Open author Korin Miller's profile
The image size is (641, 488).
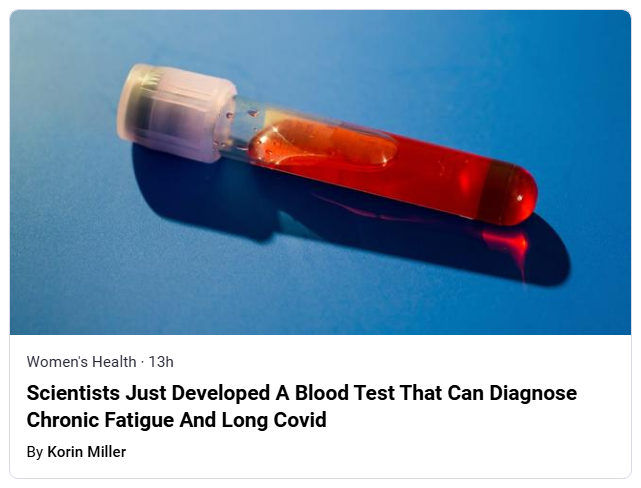coord(87,452)
